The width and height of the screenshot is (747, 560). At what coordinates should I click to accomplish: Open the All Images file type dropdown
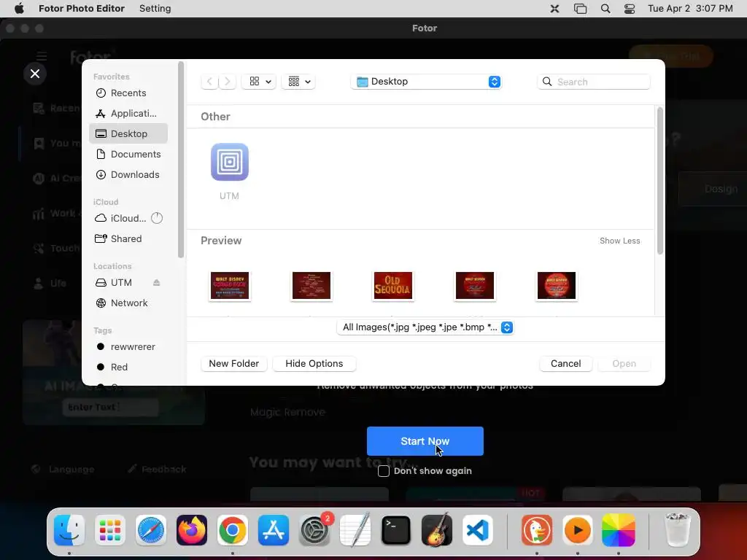425,327
